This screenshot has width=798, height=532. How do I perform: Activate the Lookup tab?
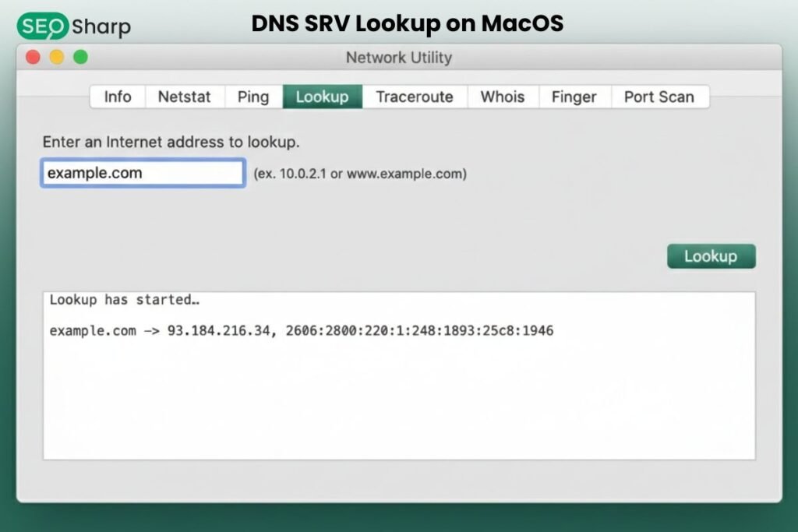point(323,97)
